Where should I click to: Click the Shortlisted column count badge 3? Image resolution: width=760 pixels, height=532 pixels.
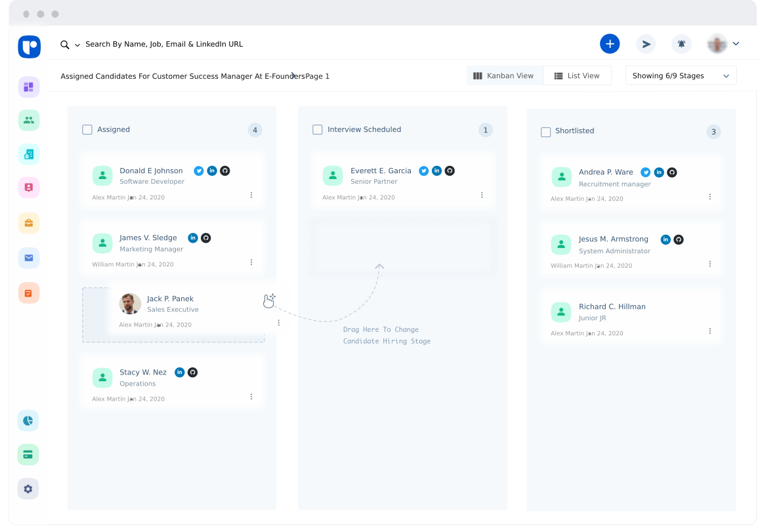(x=713, y=132)
